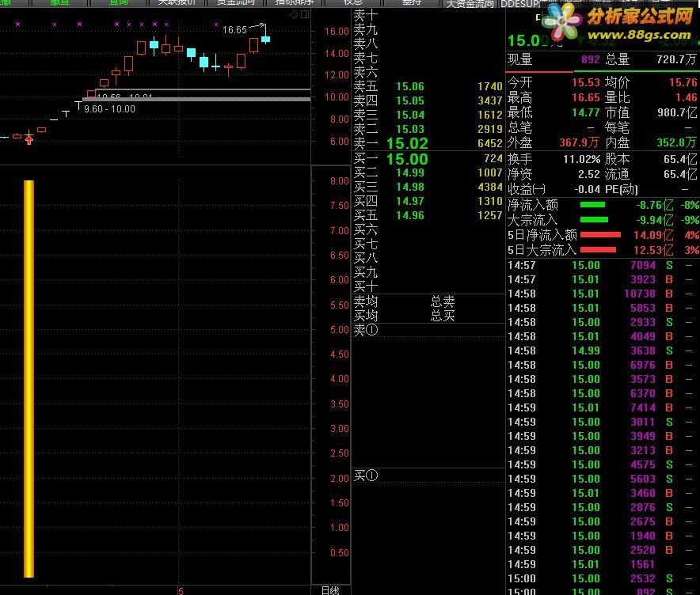The height and width of the screenshot is (595, 700).
Task: Click the diamond icon above the chart
Action: pos(294,15)
